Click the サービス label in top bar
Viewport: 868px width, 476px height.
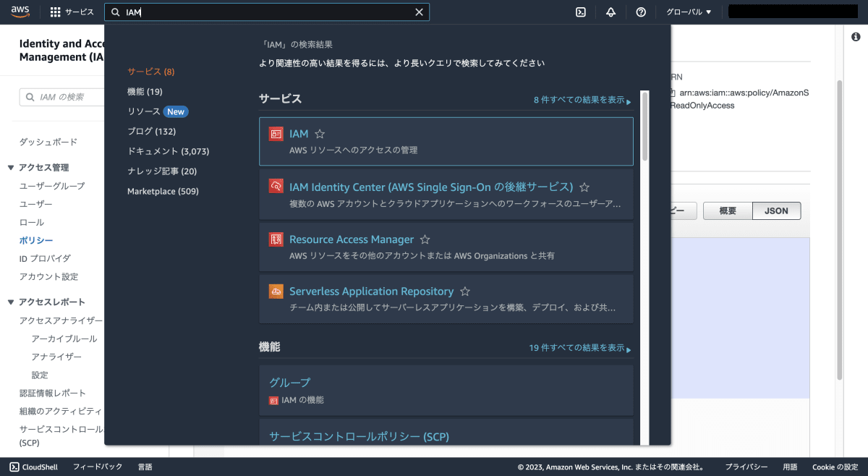(80, 12)
